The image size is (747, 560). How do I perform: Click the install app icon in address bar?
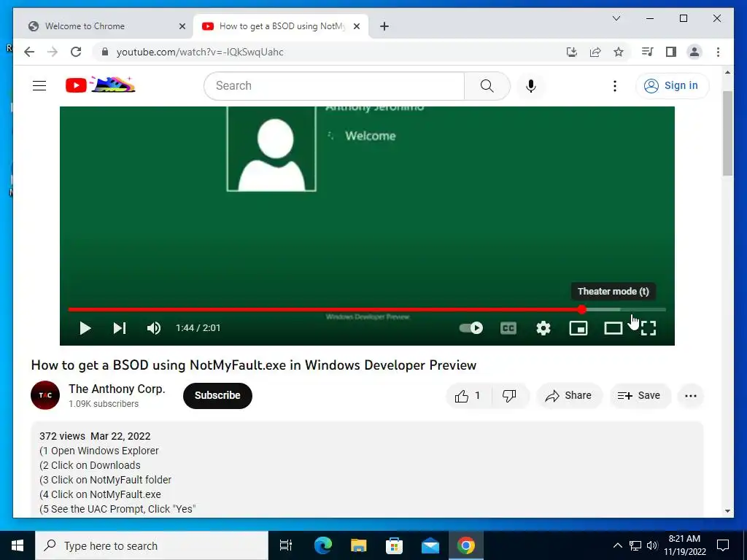[572, 52]
